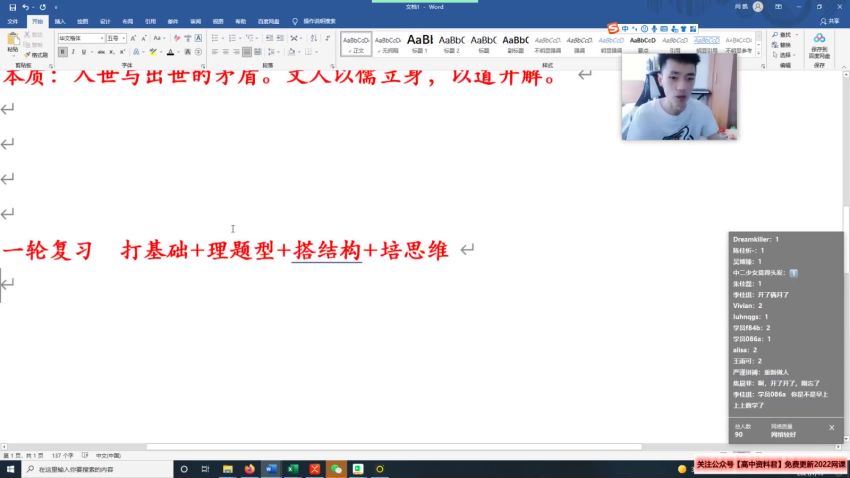Decrease font size with shrink font icon
Viewport: 850px width, 478px height.
tap(144, 38)
